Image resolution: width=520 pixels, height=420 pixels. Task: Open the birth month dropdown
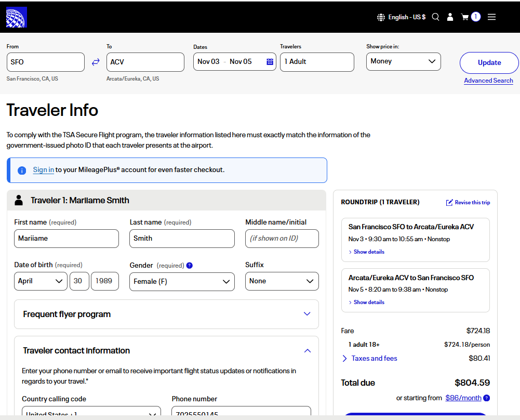tap(41, 281)
